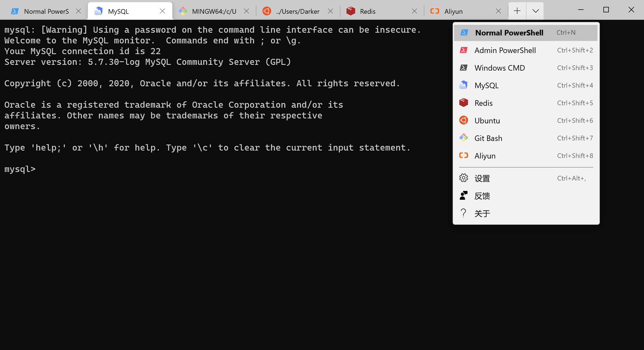Close the Normal PowerShell tab
The height and width of the screenshot is (350, 644).
(79, 11)
